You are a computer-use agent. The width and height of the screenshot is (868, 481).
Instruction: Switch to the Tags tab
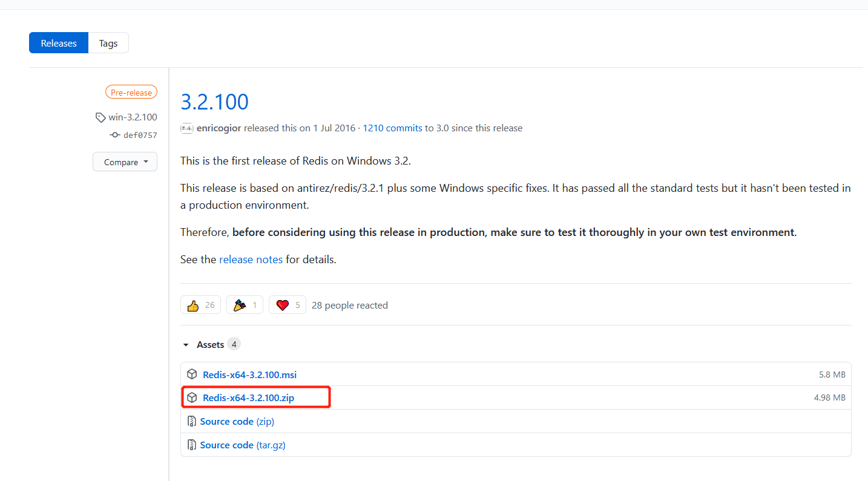pyautogui.click(x=108, y=43)
